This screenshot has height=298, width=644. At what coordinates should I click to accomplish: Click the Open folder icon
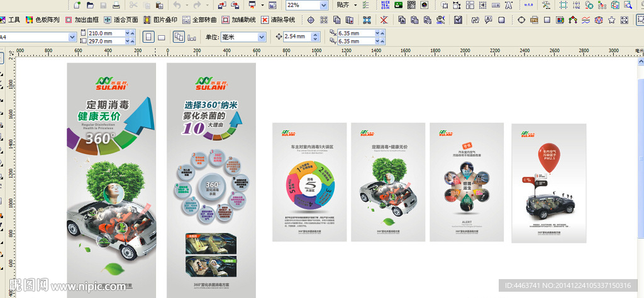(90, 5)
